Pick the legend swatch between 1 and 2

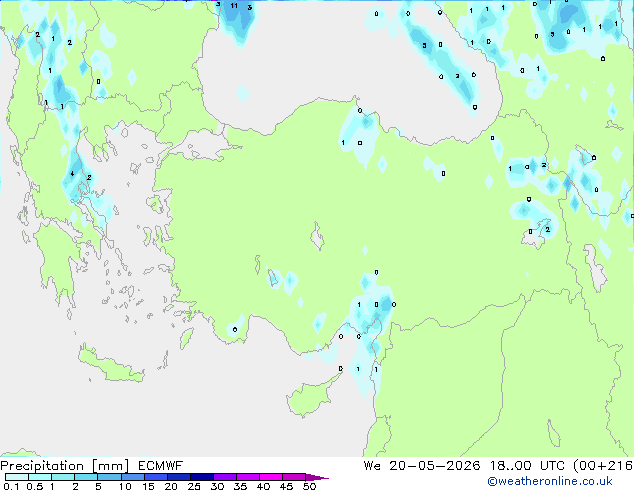coord(63,477)
